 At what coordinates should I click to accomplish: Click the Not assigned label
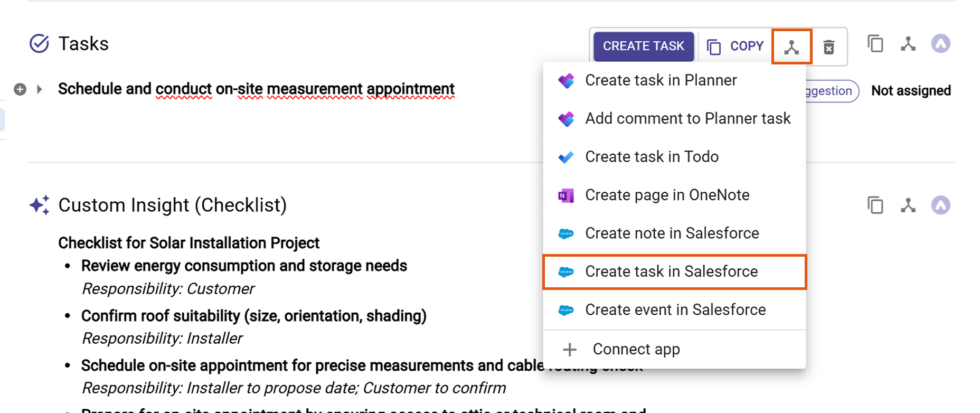pos(911,91)
